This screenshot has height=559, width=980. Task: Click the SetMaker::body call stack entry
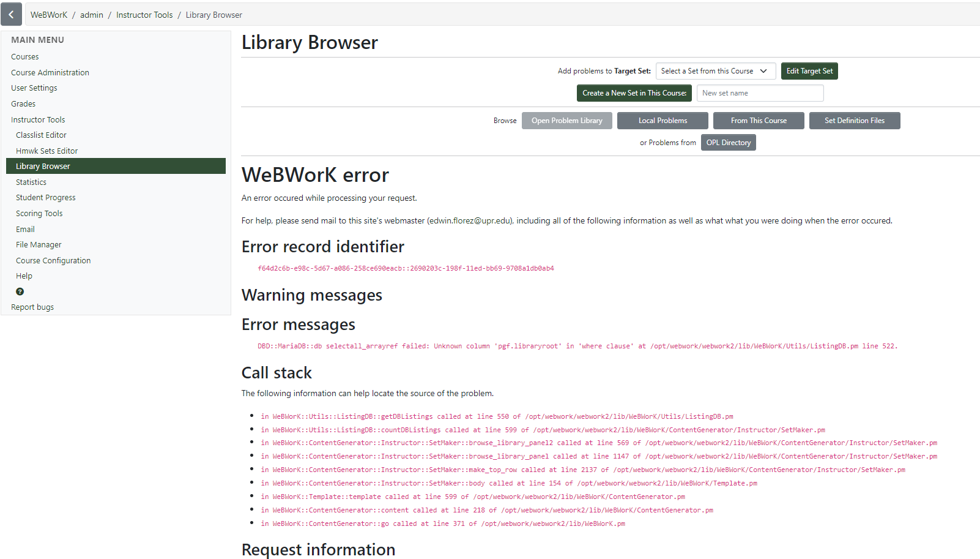point(509,483)
